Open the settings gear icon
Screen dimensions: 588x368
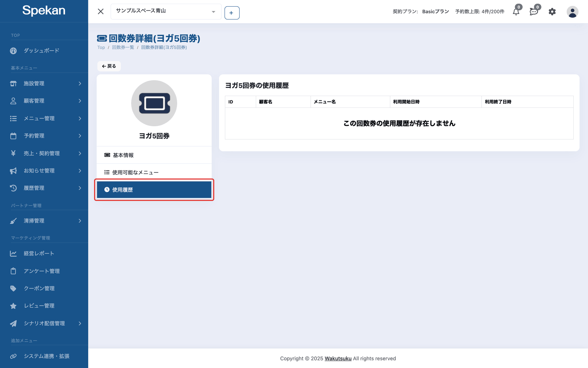552,12
